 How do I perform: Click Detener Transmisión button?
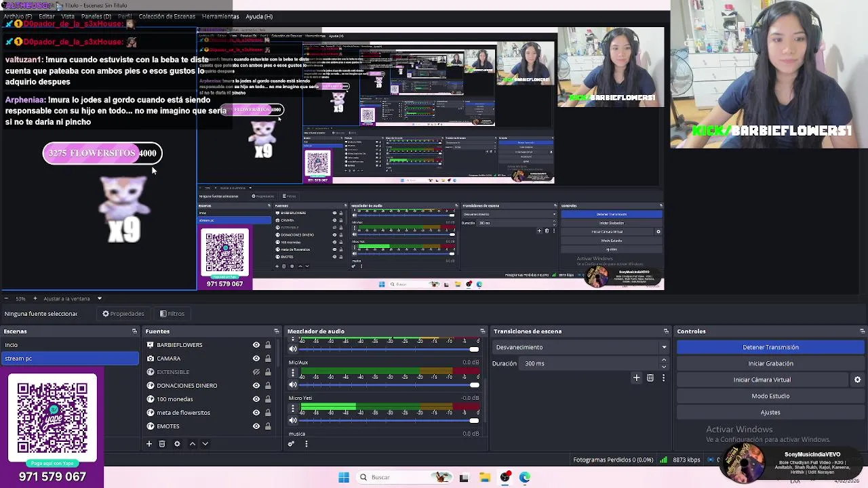coord(770,347)
